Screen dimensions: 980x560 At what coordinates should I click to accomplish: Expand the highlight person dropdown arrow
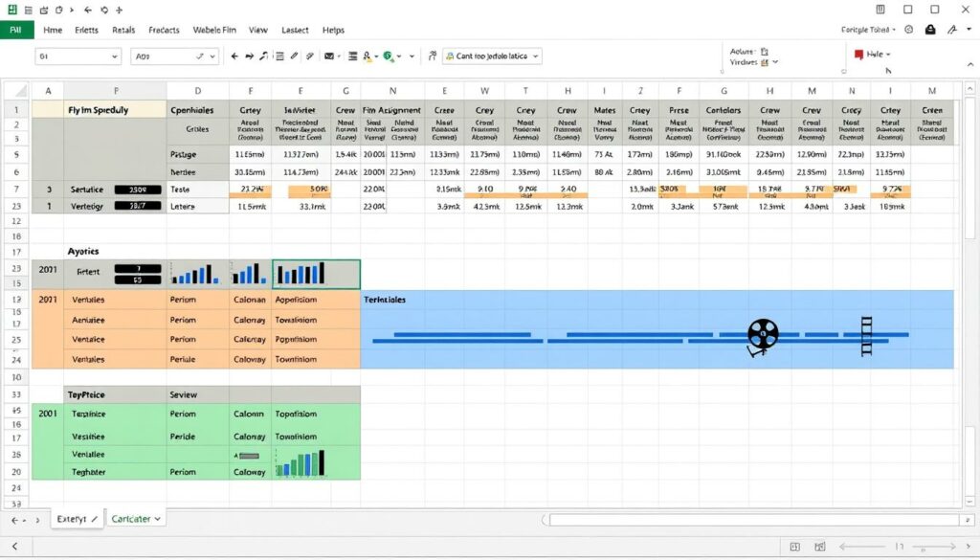coord(376,56)
